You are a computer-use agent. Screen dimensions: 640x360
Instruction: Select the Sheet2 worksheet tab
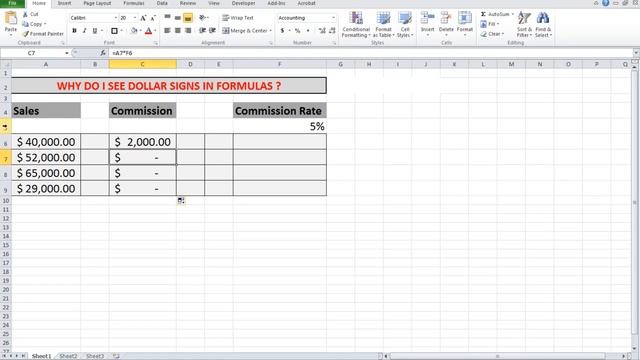pos(68,356)
